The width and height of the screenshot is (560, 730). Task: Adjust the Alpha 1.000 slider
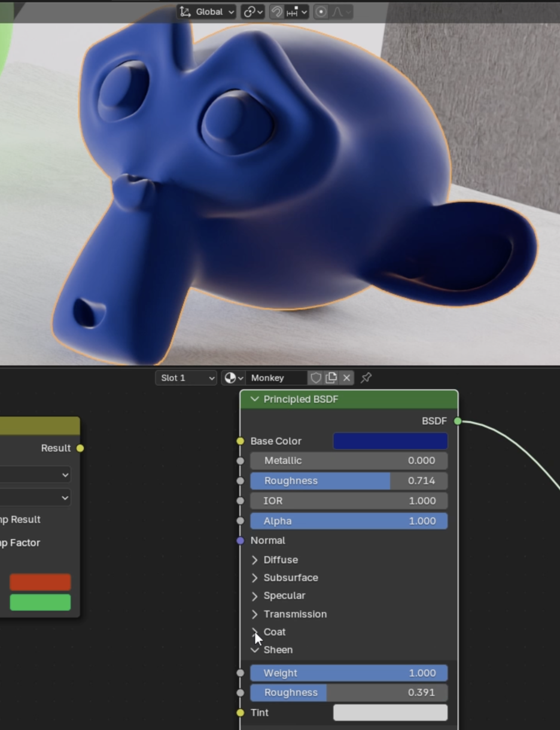349,521
